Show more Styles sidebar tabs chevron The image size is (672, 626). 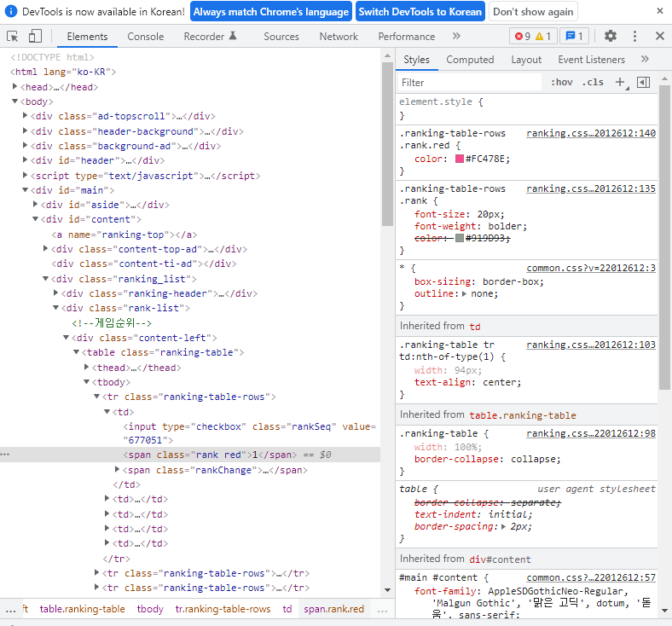tap(645, 59)
